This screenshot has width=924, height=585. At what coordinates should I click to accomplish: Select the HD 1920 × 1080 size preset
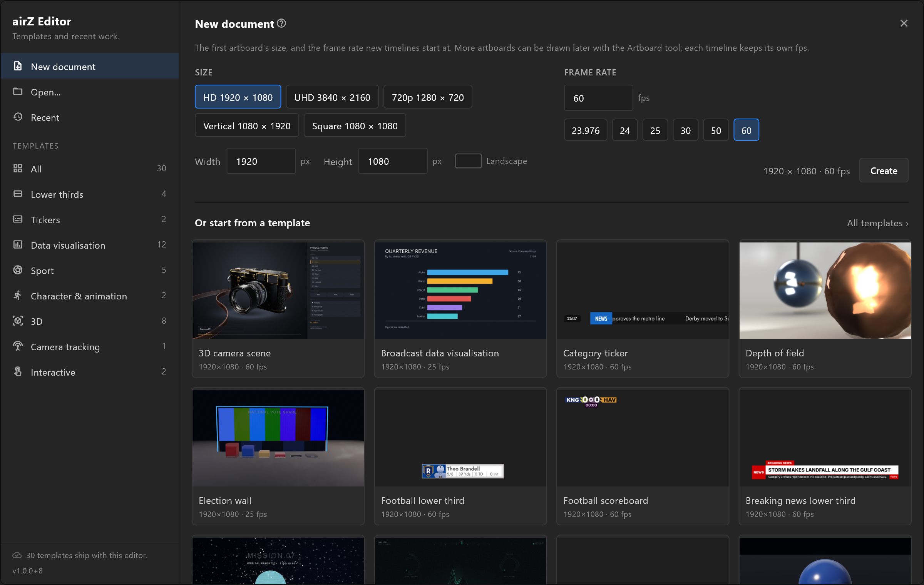tap(238, 97)
